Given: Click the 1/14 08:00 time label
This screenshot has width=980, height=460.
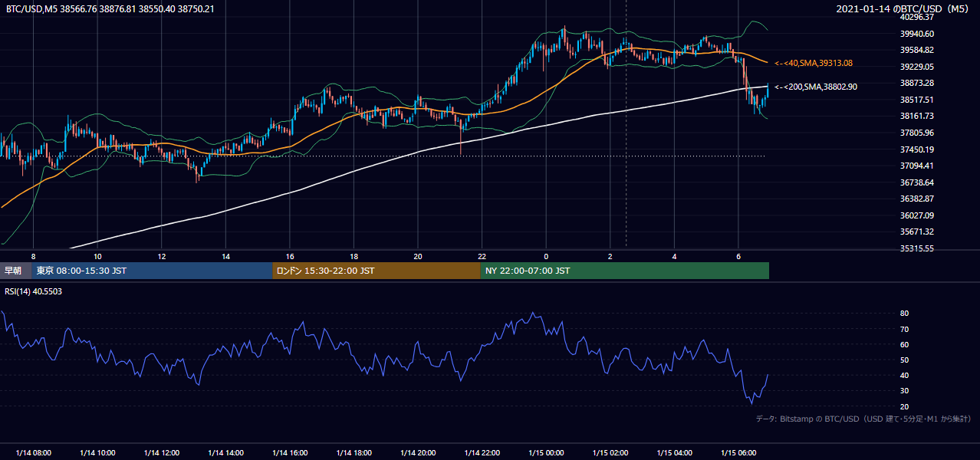Looking at the screenshot, I should click(34, 452).
